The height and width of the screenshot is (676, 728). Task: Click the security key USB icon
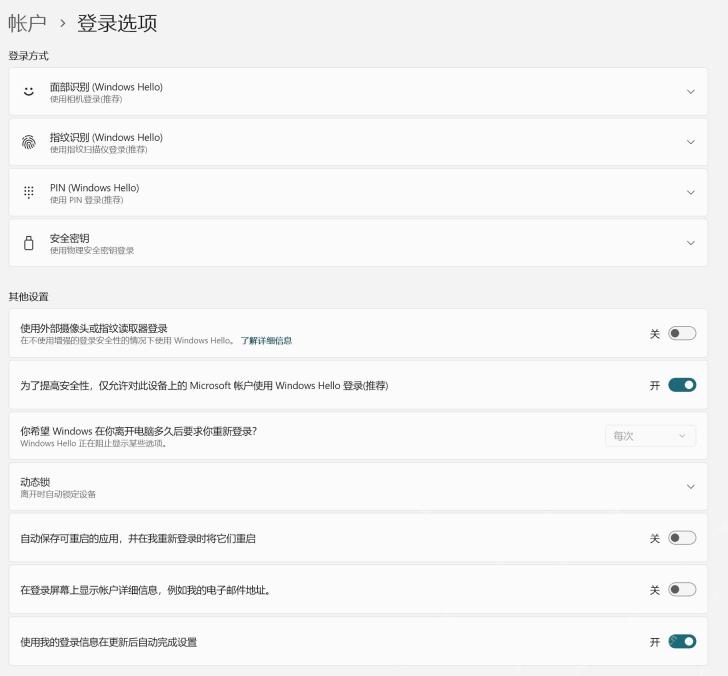pyautogui.click(x=29, y=243)
